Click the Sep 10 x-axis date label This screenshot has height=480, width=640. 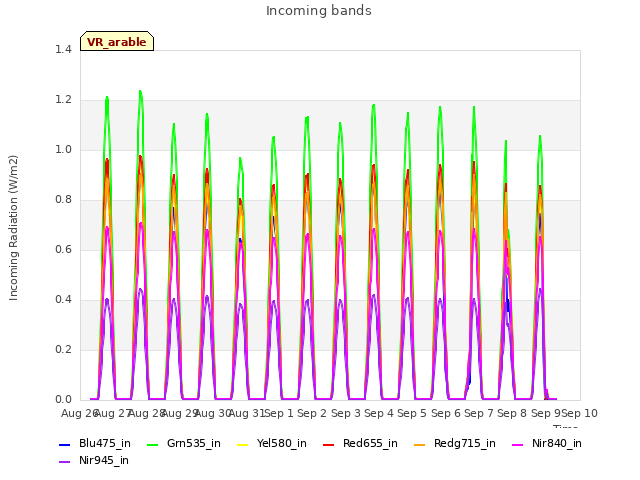[x=580, y=413]
